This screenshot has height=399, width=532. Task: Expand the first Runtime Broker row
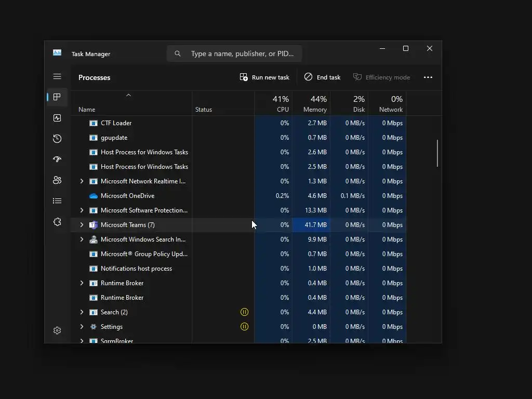tap(82, 283)
